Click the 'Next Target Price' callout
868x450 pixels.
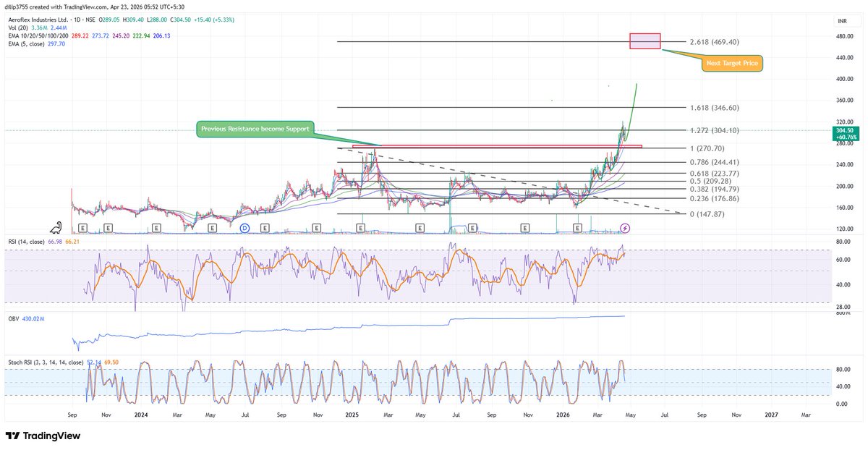(x=733, y=64)
